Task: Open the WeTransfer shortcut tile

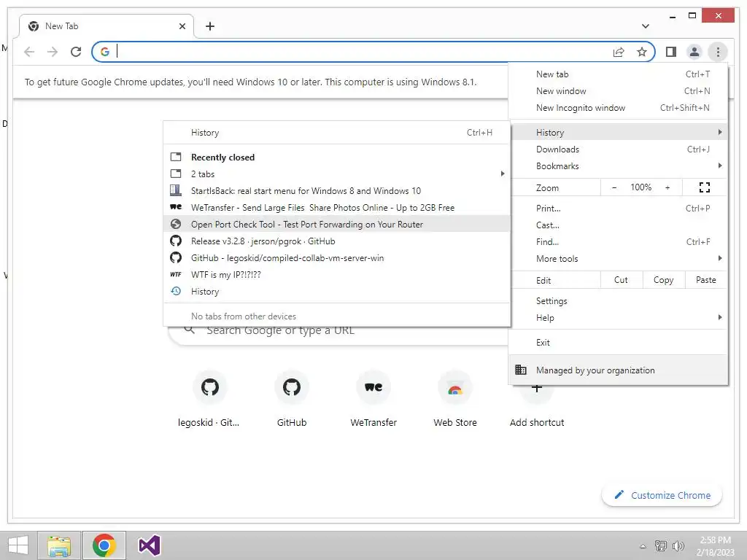Action: click(373, 400)
